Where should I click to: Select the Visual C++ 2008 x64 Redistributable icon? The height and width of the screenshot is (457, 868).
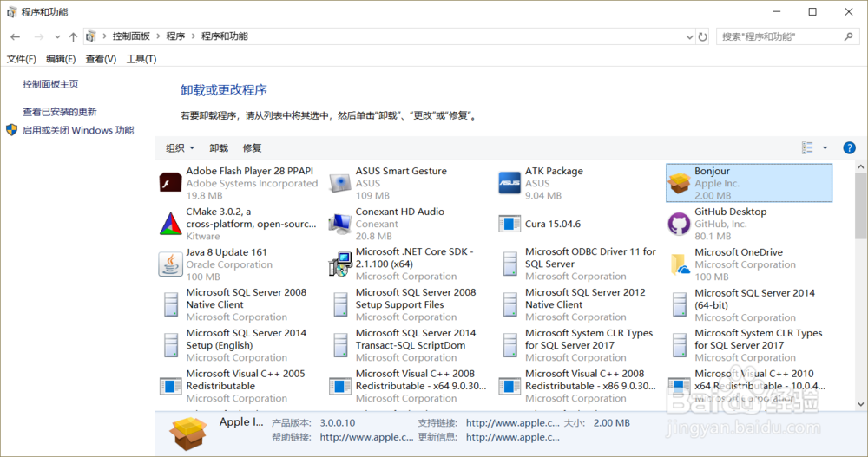[x=340, y=386]
